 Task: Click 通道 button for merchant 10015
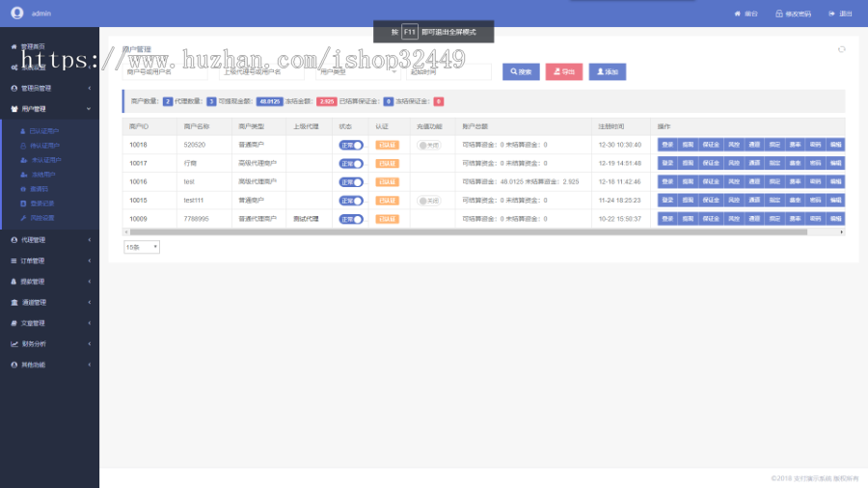(754, 200)
